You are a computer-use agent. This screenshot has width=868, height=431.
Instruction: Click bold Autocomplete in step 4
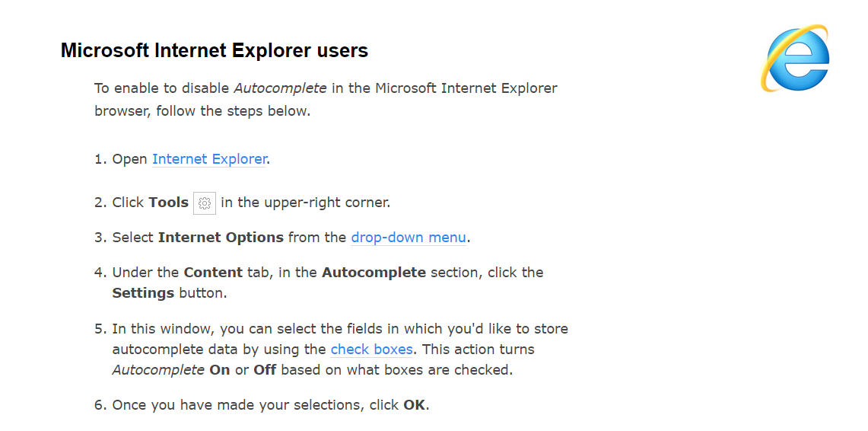point(374,273)
